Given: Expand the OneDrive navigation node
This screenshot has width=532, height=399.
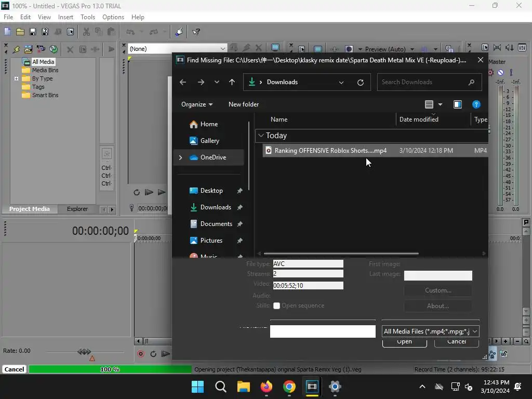Looking at the screenshot, I should coord(180,157).
